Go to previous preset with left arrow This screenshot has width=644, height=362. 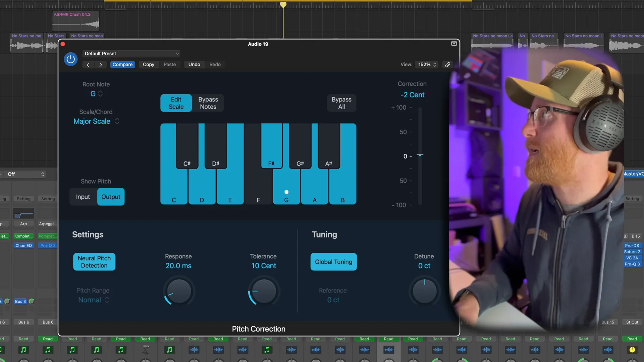[x=88, y=65]
